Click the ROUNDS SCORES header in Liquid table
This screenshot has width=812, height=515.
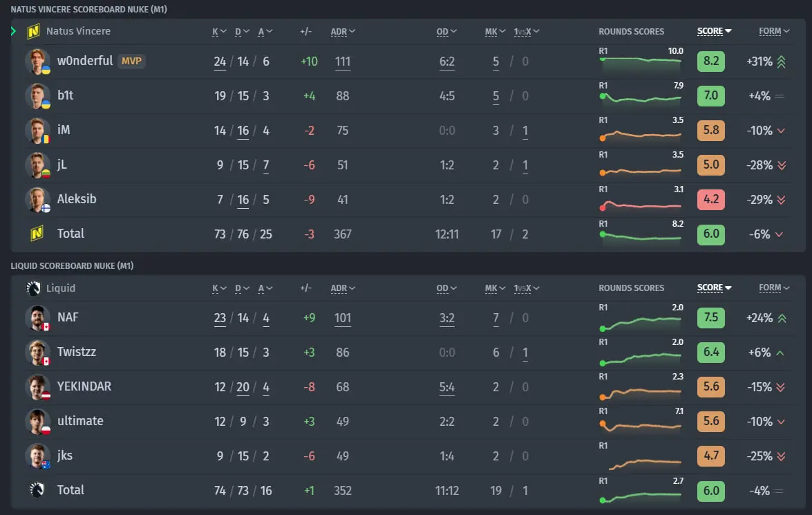coord(631,288)
